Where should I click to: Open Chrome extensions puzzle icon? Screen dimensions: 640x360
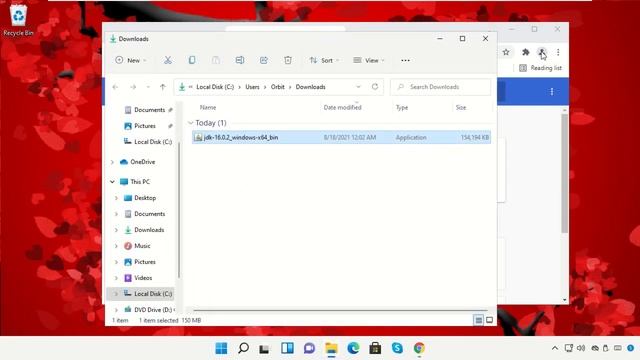(526, 52)
